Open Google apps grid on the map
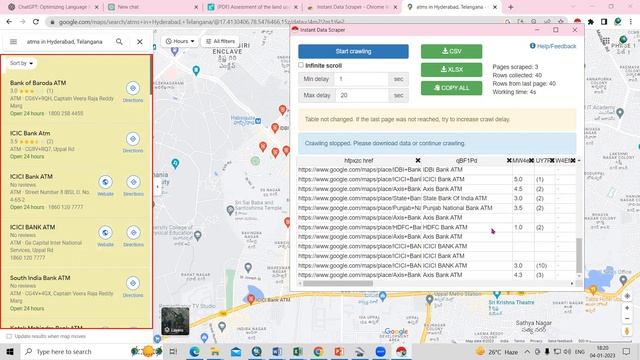Viewport: 640px width, 360px height. (x=606, y=41)
